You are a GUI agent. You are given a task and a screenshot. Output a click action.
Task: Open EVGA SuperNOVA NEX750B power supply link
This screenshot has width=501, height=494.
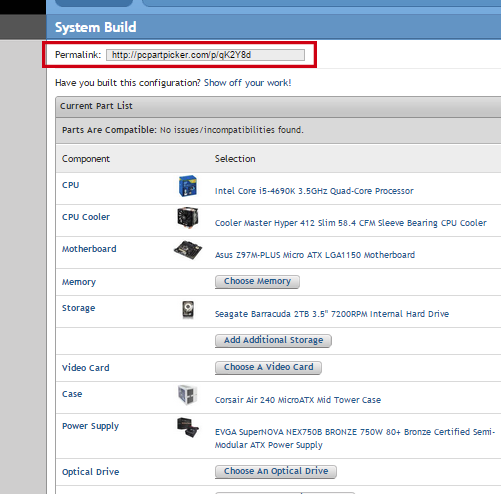[355, 438]
